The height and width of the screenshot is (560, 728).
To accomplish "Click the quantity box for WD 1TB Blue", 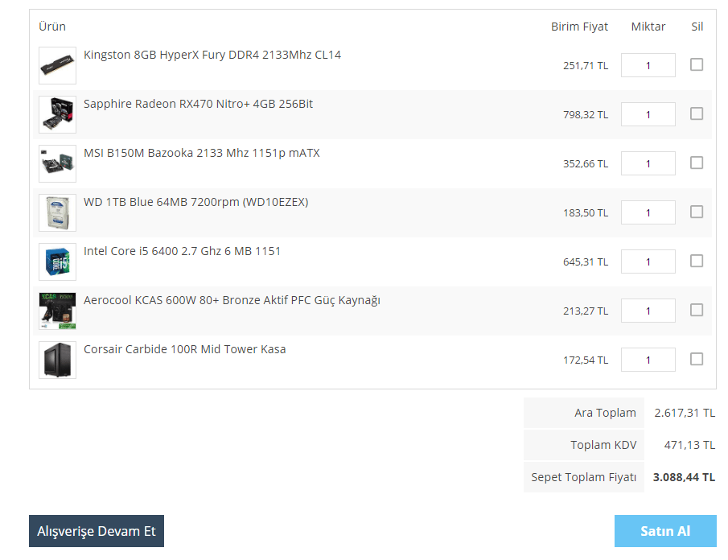I will 648,212.
